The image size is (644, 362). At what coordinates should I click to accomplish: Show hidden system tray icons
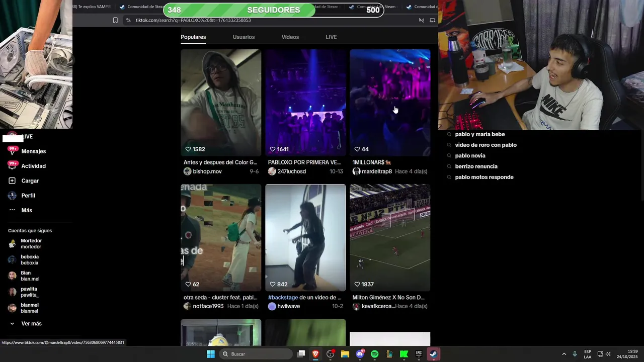pos(563,354)
